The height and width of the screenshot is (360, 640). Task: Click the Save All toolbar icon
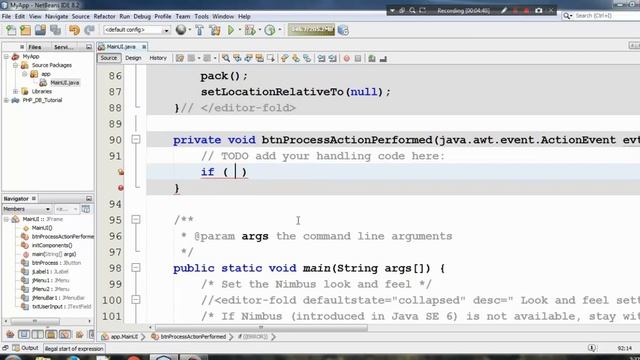tap(56, 30)
